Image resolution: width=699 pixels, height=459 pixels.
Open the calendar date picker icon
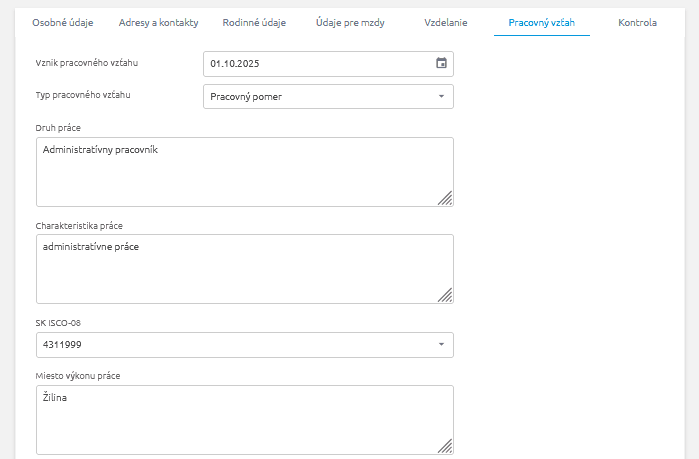pos(441,64)
